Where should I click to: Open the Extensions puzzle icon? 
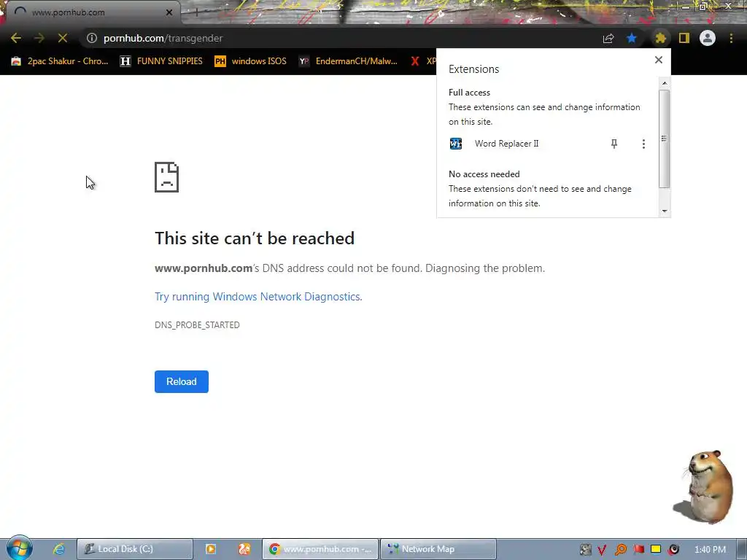coord(660,38)
